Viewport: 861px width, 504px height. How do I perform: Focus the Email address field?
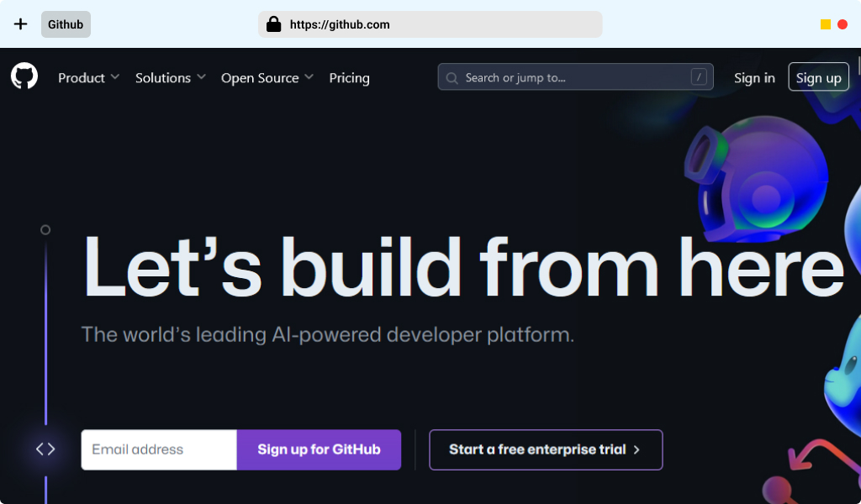159,449
